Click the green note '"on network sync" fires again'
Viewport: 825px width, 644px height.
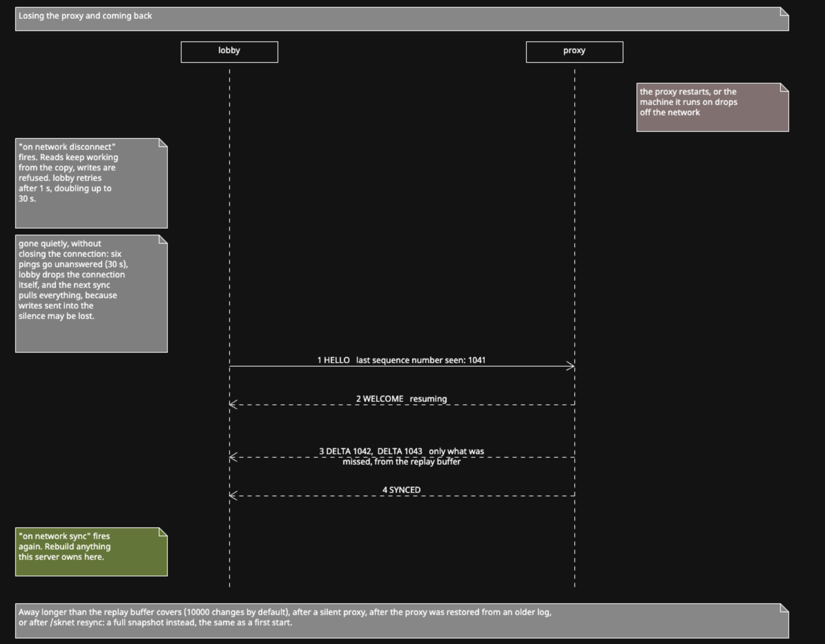pyautogui.click(x=91, y=552)
